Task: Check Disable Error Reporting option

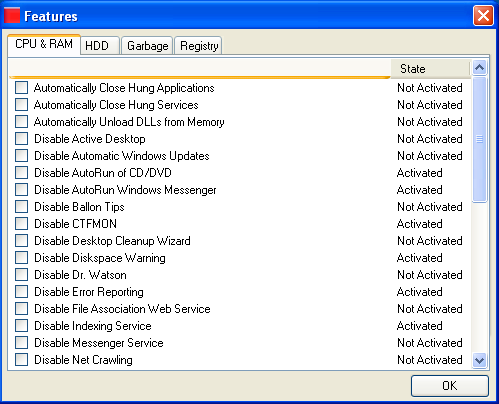Action: point(21,292)
